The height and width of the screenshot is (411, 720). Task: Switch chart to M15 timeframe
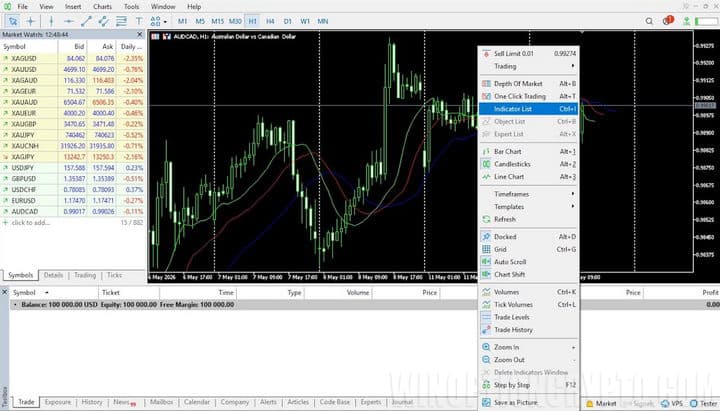(x=217, y=21)
